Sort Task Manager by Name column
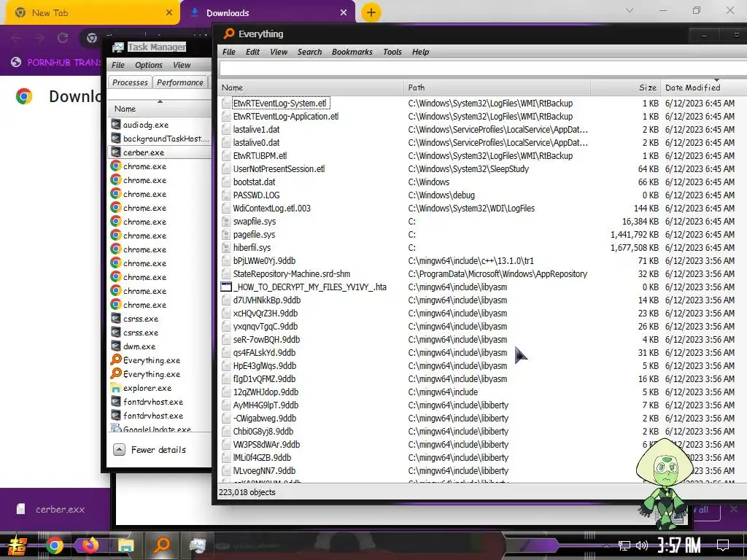Viewport: 747px width, 560px height. [x=160, y=109]
